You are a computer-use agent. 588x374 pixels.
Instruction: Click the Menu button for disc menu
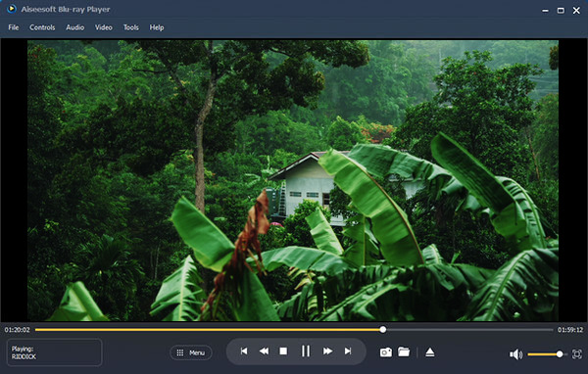coord(191,352)
